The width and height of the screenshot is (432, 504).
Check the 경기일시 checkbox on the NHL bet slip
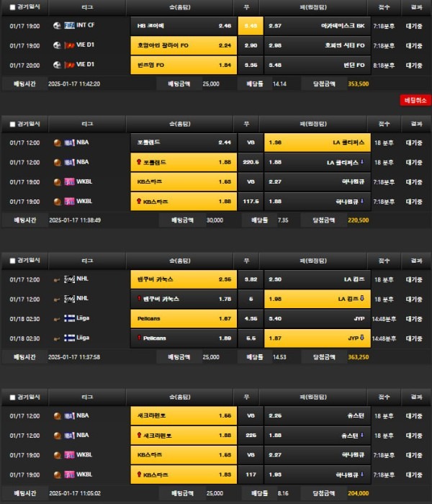click(x=12, y=260)
